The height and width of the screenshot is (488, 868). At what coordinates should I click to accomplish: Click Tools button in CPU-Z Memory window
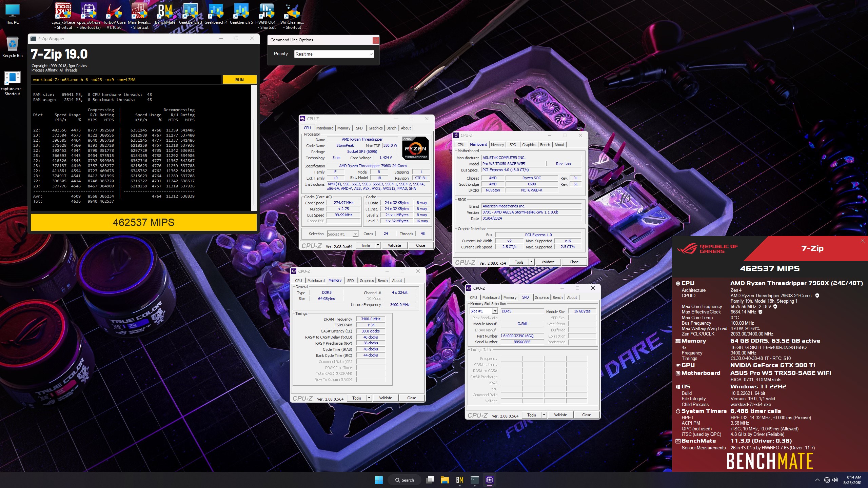point(356,398)
